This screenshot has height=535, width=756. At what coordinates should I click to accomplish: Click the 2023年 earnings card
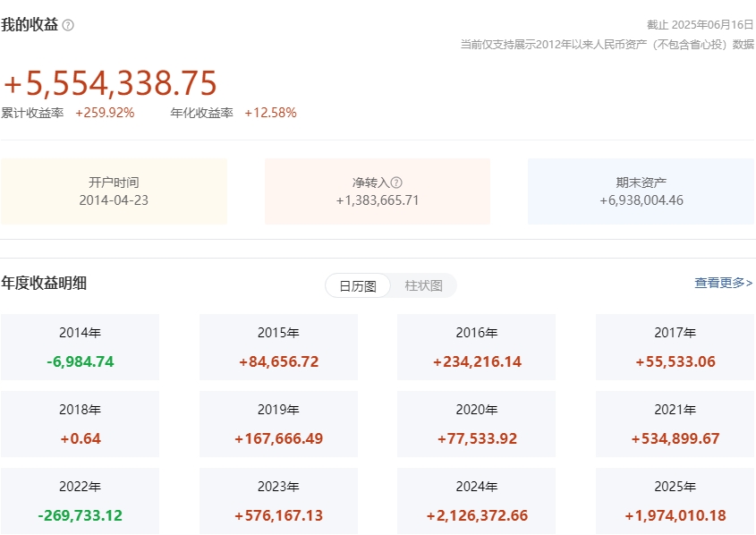[278, 501]
